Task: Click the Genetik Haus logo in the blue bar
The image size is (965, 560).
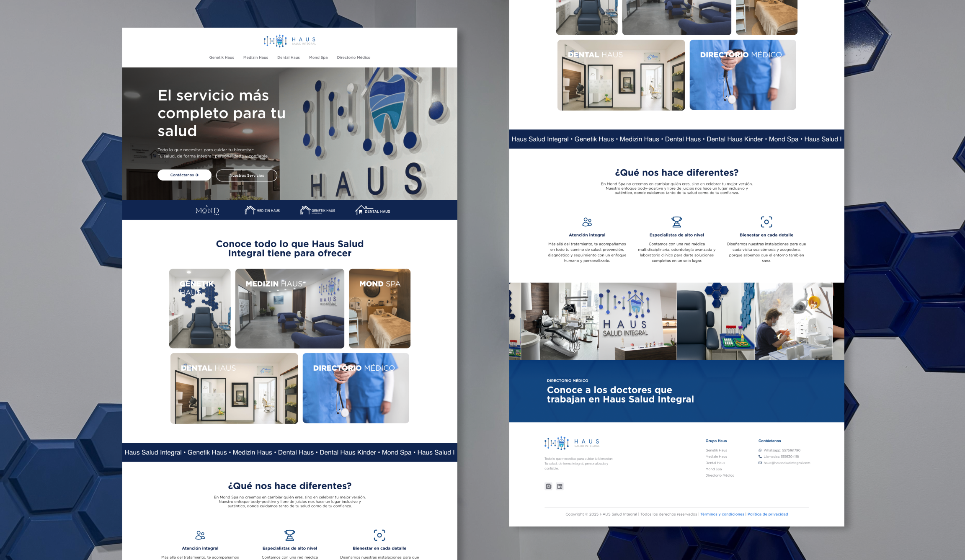Action: (317, 210)
